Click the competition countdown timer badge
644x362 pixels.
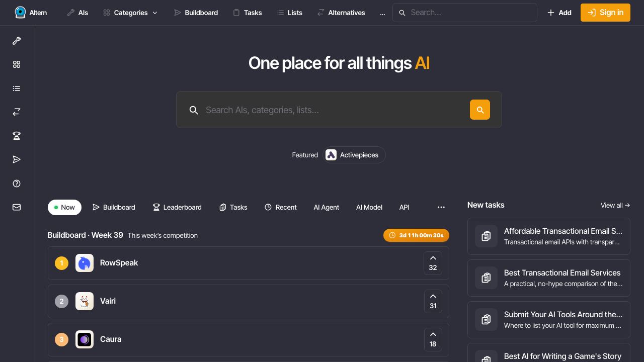point(416,235)
